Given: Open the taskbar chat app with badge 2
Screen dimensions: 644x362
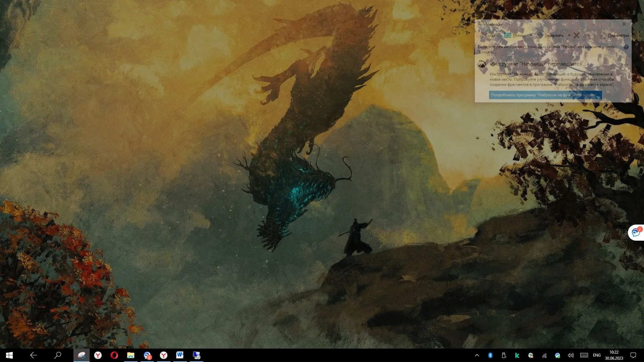Looking at the screenshot, I should [x=147, y=355].
